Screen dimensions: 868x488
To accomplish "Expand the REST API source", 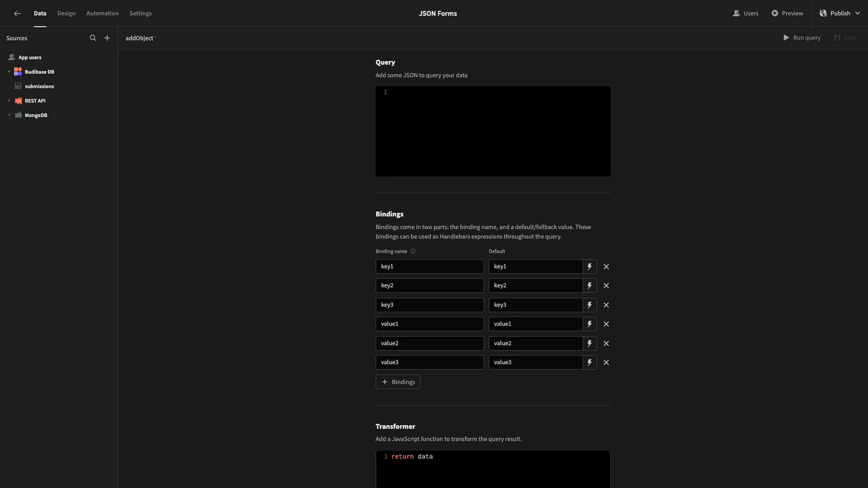I will [x=9, y=101].
